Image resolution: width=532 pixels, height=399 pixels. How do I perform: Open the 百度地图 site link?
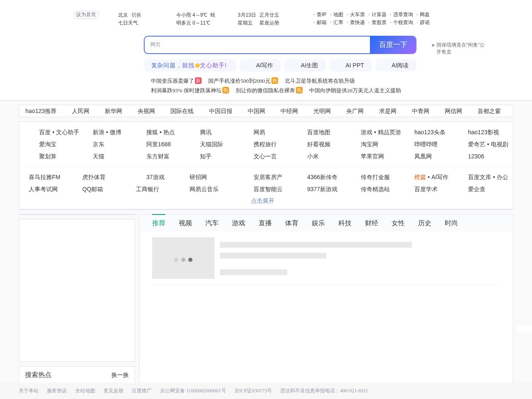pos(318,132)
